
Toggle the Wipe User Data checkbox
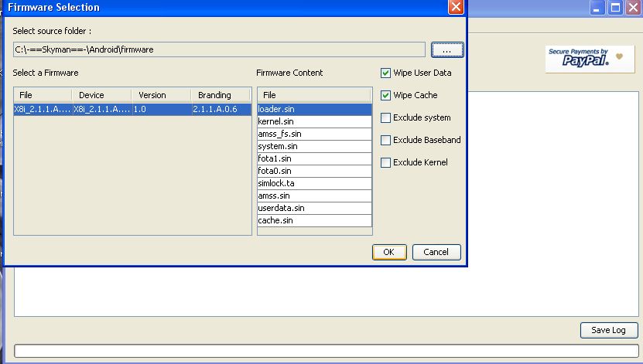tap(386, 73)
